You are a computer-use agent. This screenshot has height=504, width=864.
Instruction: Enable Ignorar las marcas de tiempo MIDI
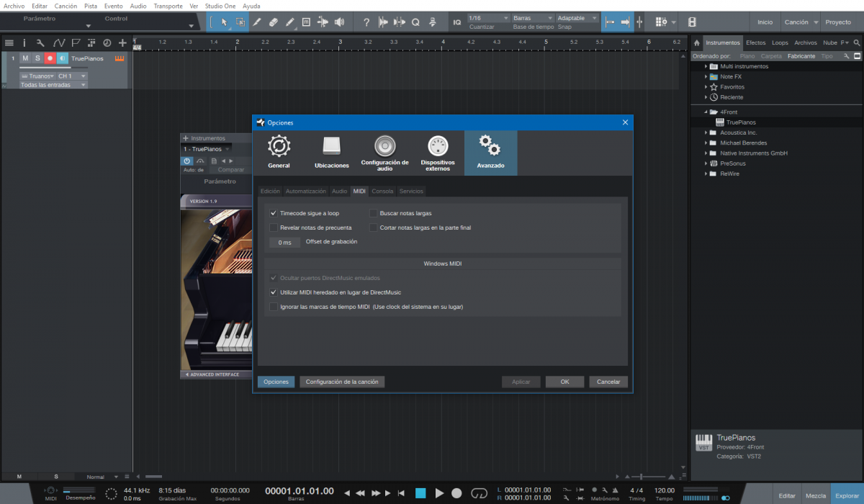[x=274, y=307]
